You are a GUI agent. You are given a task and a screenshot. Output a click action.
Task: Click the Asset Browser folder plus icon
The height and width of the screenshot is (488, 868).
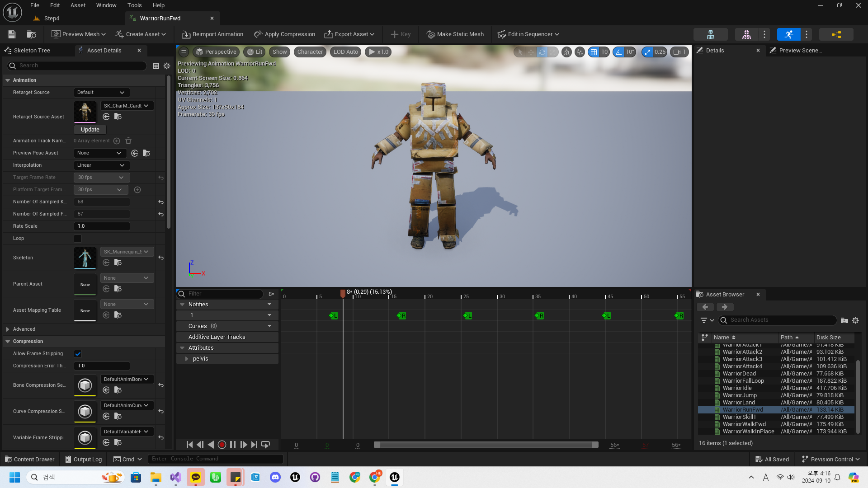pos(844,320)
